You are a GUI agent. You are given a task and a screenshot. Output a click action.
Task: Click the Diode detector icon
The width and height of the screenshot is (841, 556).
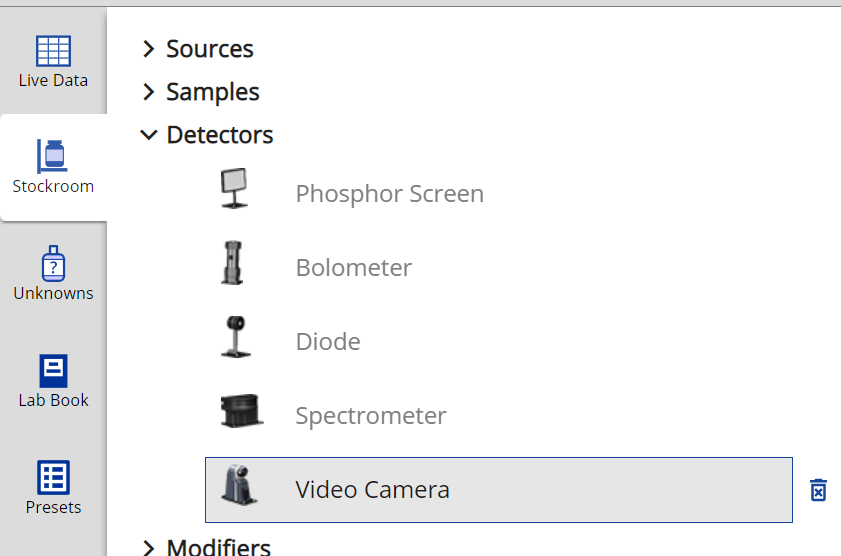(x=235, y=337)
